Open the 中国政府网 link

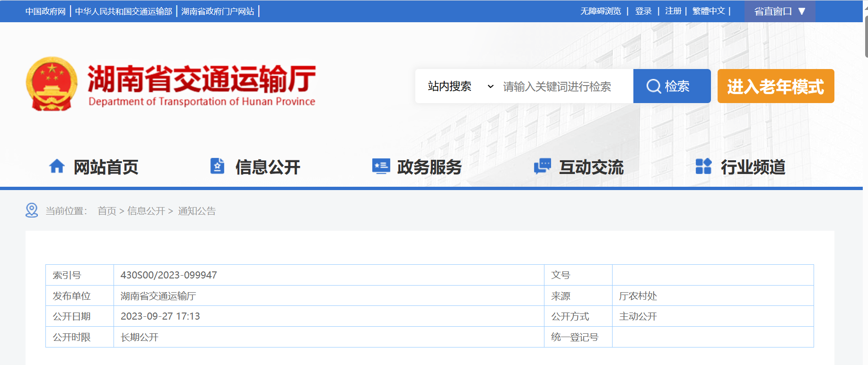click(45, 11)
